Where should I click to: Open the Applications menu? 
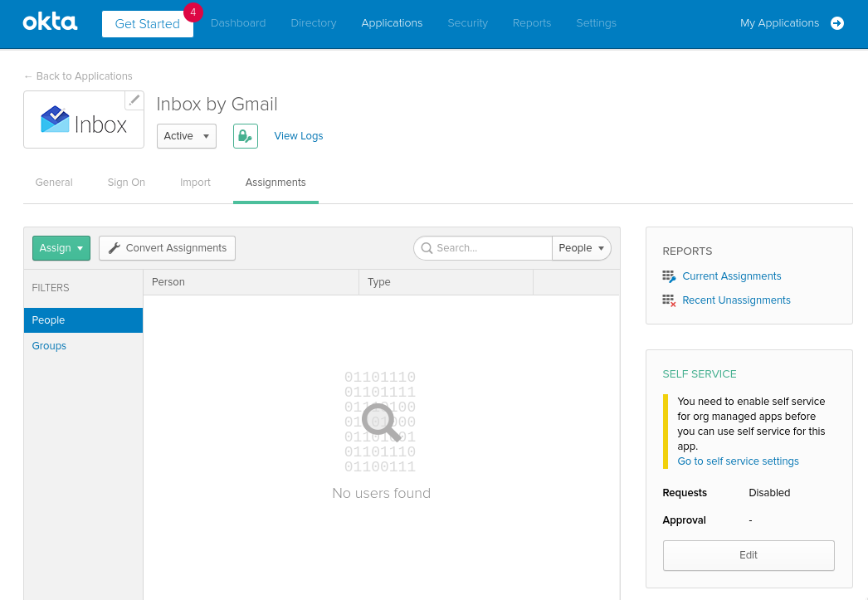click(x=392, y=23)
